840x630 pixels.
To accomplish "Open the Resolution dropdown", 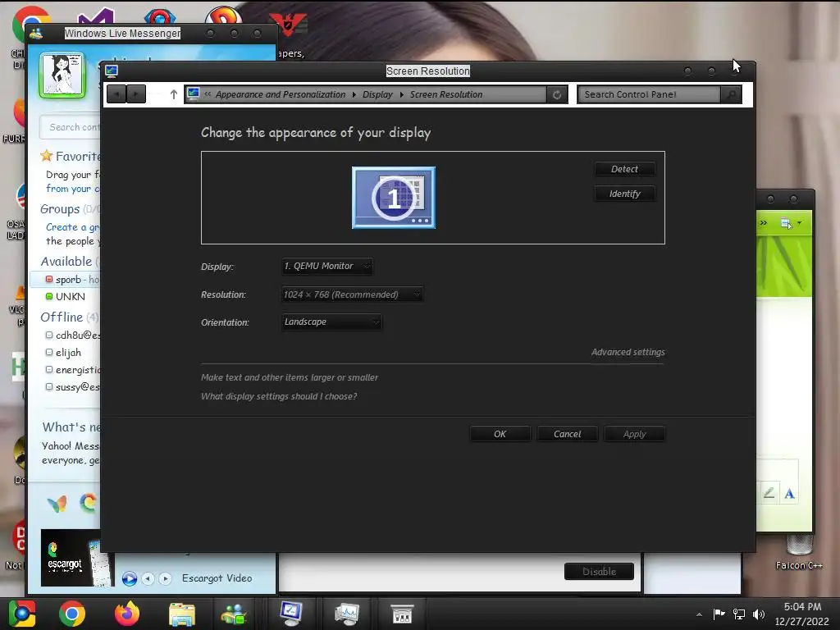I will [352, 294].
